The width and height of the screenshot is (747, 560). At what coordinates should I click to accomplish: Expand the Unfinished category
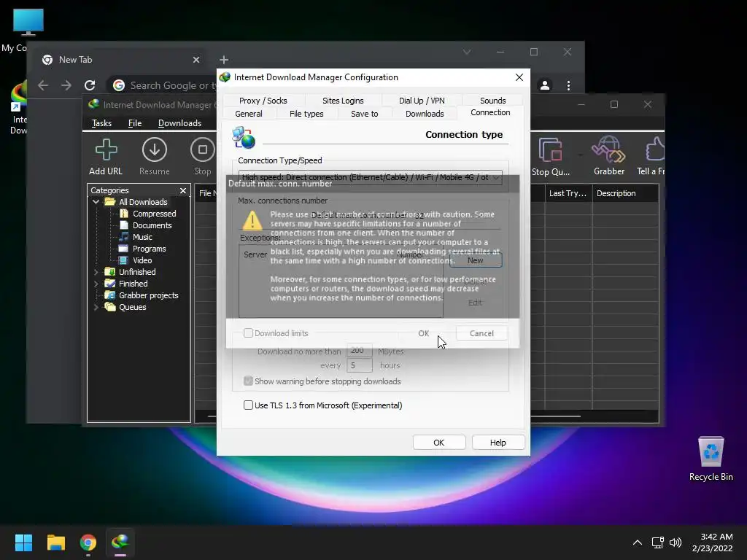point(96,272)
